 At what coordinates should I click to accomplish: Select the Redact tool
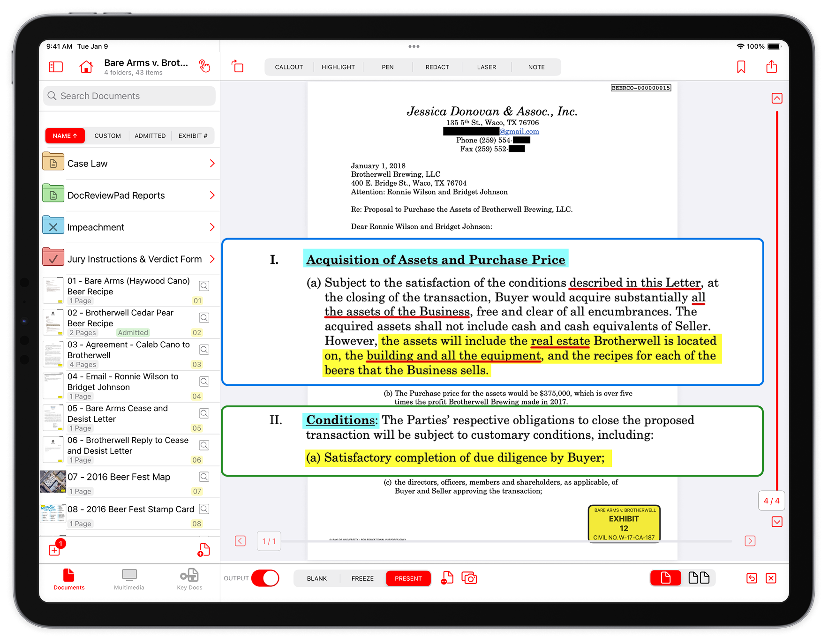437,67
